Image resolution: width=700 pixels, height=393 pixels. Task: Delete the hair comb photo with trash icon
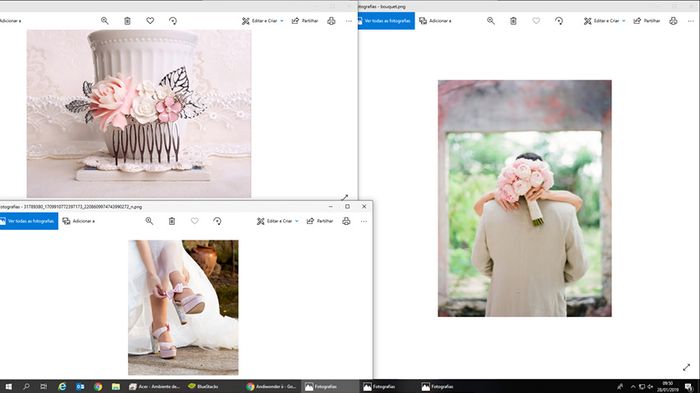pos(127,21)
